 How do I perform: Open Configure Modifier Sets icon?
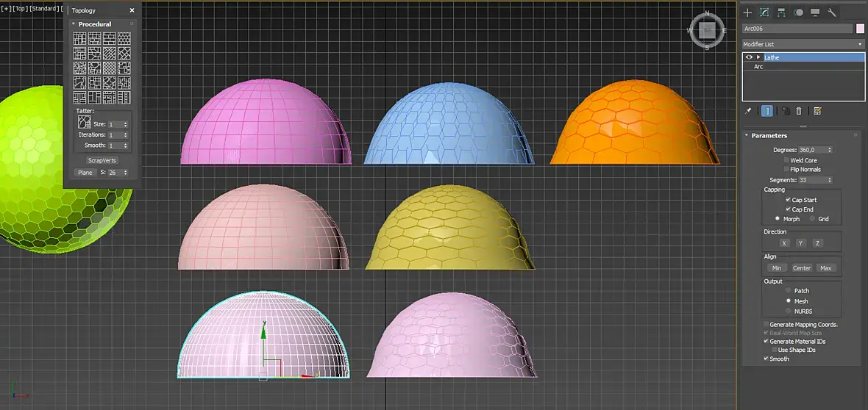click(817, 111)
